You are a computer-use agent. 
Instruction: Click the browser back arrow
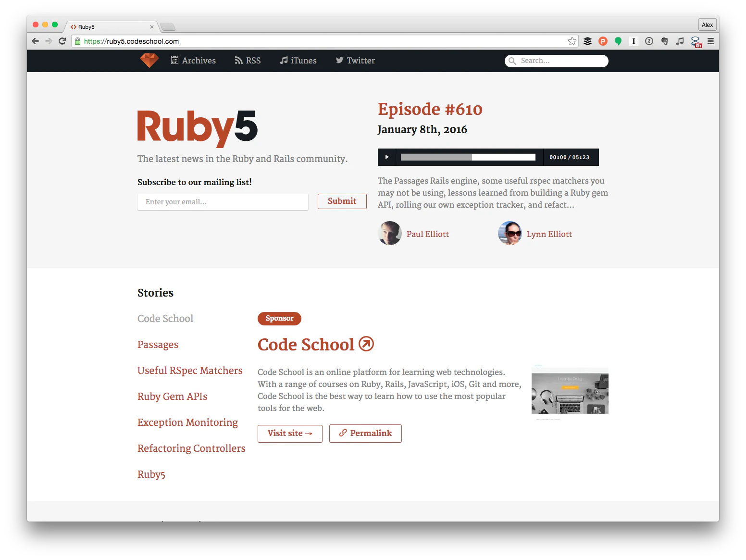[x=35, y=41]
